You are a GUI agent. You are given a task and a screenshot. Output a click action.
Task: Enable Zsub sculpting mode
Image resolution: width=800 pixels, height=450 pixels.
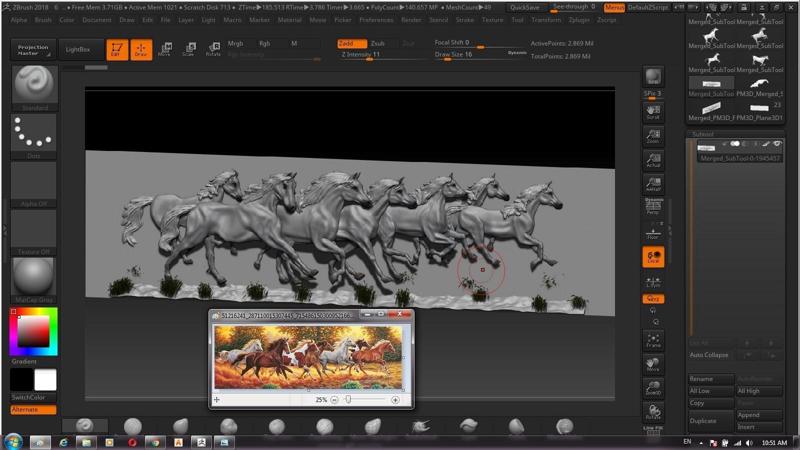pyautogui.click(x=377, y=44)
